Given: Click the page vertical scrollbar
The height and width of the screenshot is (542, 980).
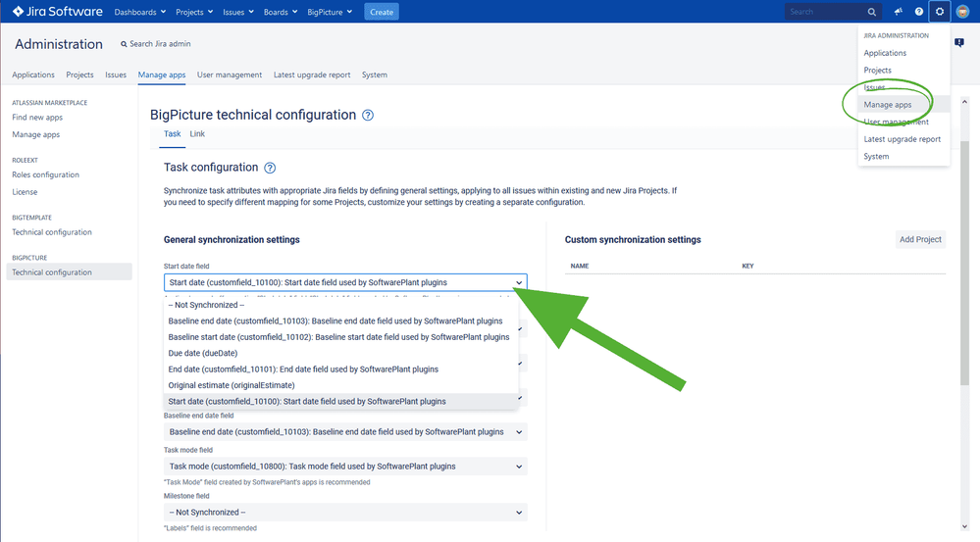Looking at the screenshot, I should click(964, 263).
